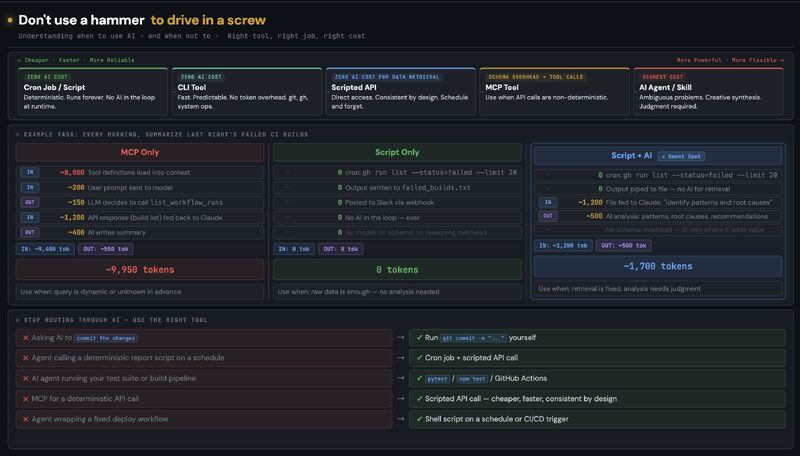Click the 'OUT: ~550 tok' chip
The height and width of the screenshot is (456, 800).
click(x=106, y=249)
